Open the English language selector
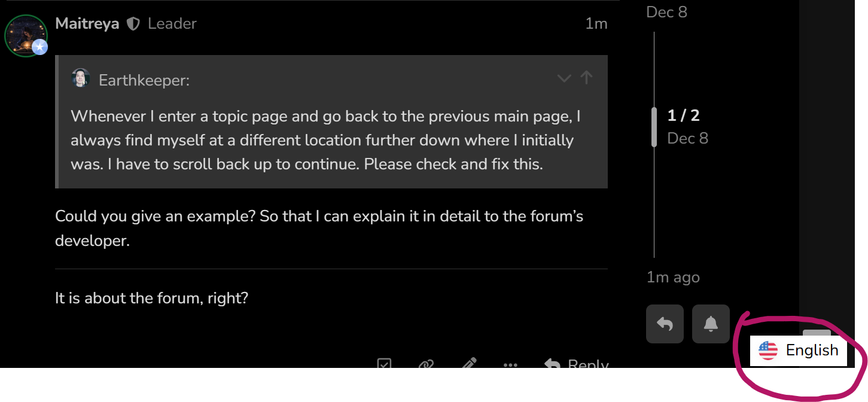 (x=799, y=351)
